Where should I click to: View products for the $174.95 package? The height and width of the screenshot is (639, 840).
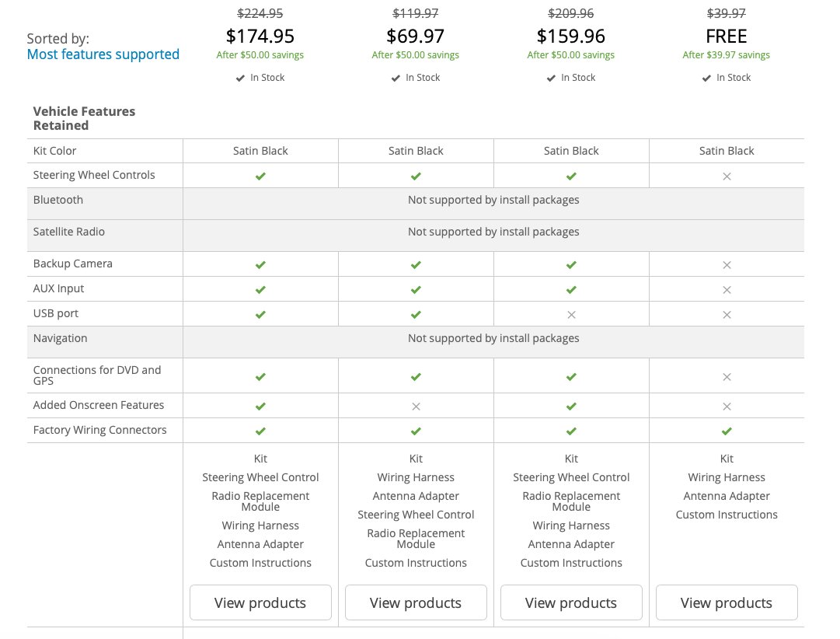point(260,602)
